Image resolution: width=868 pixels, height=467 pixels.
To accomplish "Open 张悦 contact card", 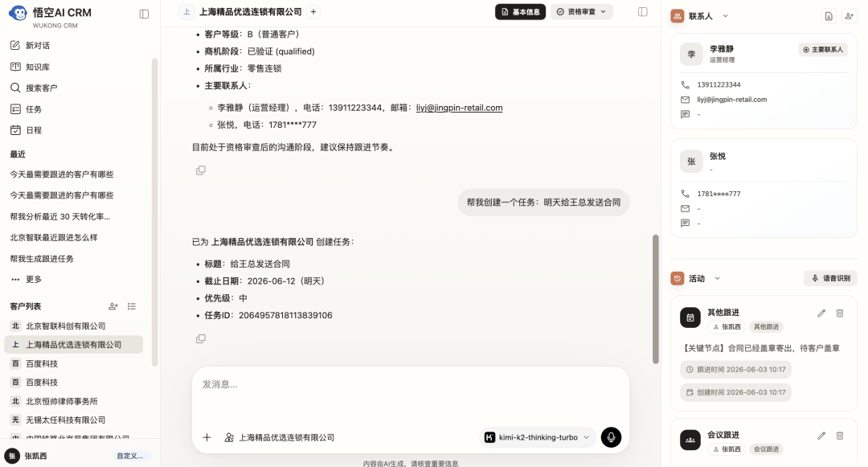I will coord(764,188).
